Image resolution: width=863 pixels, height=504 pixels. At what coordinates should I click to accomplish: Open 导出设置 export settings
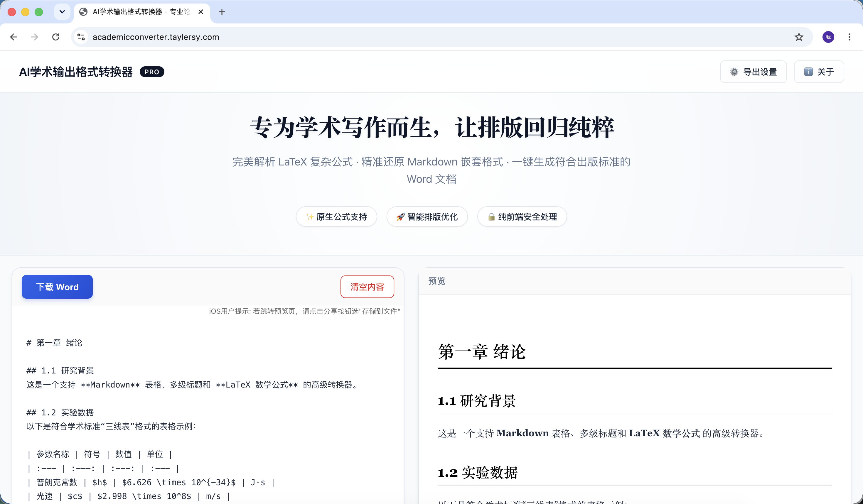[x=753, y=72]
